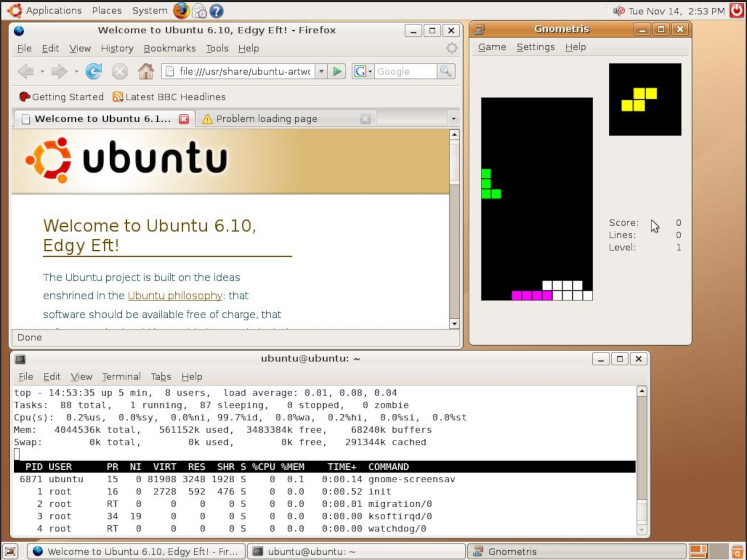Switch to the Problem loading page tab
Viewport: 747px width, 560px height.
286,119
